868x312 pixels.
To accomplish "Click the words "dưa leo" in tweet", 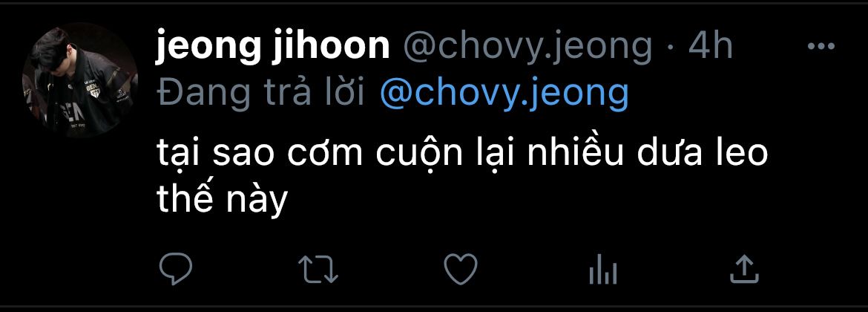I will [x=703, y=154].
